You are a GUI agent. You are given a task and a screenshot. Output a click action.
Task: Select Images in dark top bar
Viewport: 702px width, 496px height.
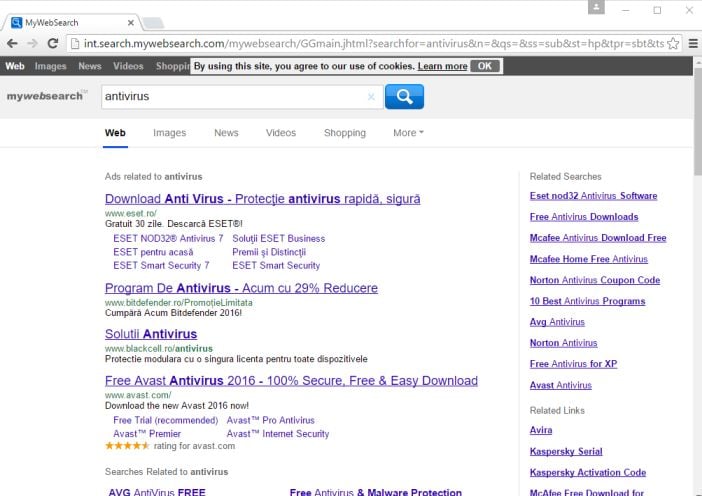[x=50, y=66]
